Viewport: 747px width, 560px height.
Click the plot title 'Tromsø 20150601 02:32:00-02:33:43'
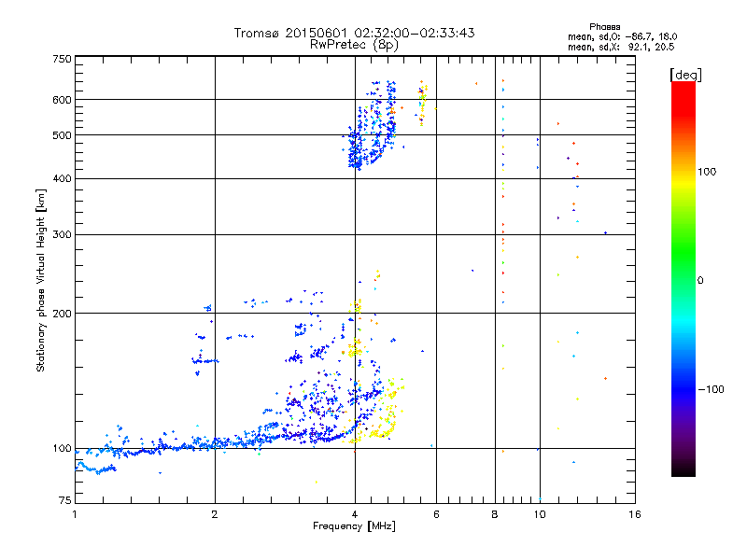point(354,33)
